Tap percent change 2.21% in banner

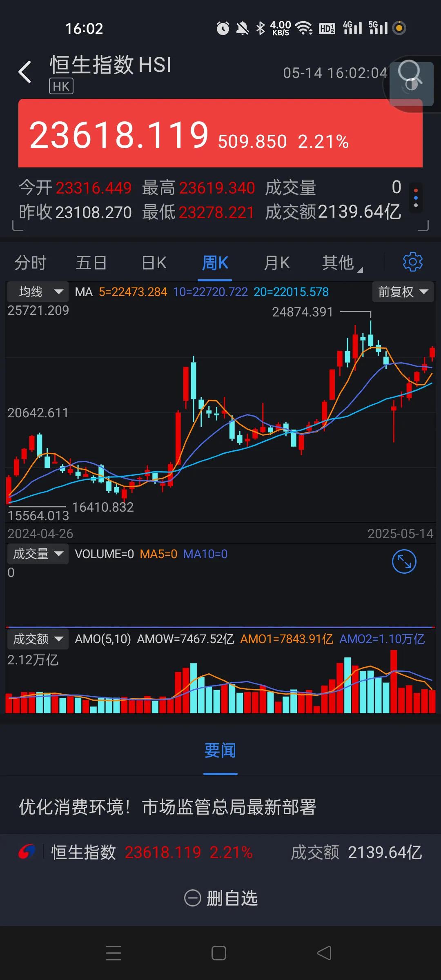pyautogui.click(x=323, y=142)
